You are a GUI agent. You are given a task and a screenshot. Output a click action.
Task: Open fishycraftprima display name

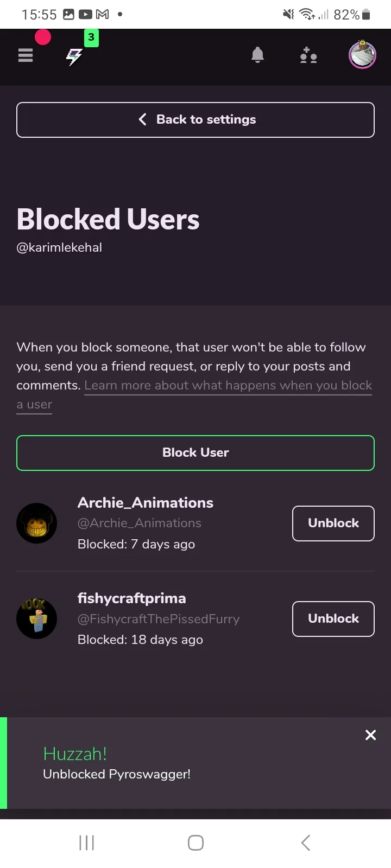pos(132,598)
